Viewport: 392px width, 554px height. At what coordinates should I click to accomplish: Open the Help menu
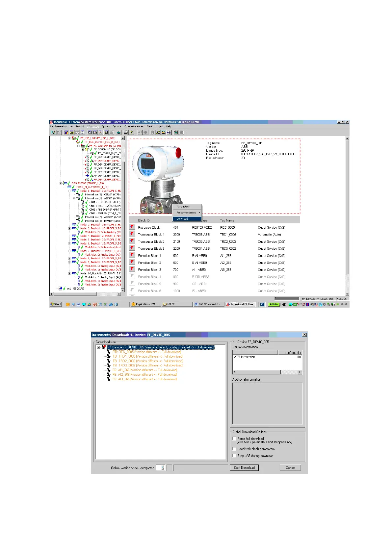[169, 126]
